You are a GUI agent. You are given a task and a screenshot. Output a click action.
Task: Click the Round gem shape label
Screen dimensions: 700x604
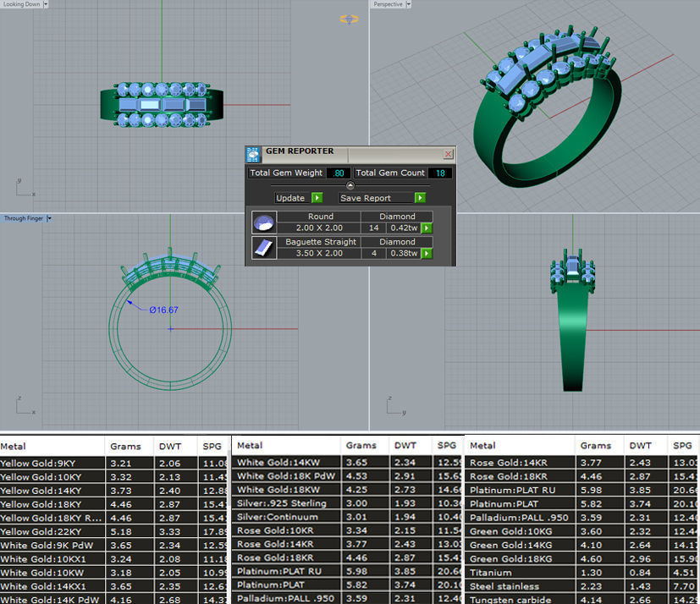coord(321,217)
